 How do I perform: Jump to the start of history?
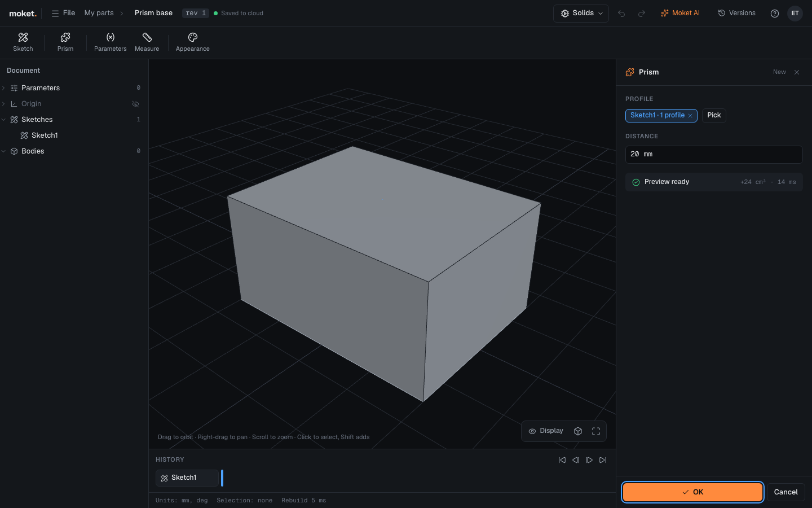562,460
